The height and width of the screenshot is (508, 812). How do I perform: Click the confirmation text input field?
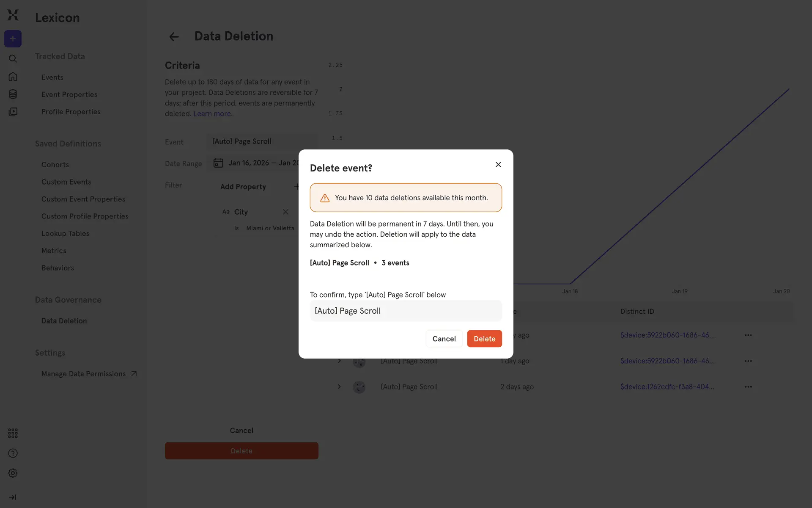406,311
